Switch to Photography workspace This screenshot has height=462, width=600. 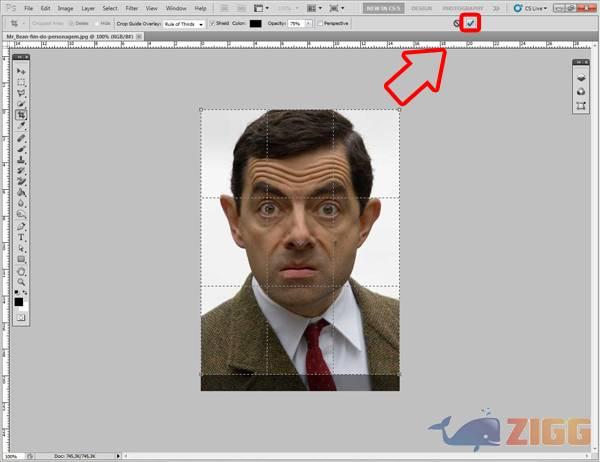(463, 8)
